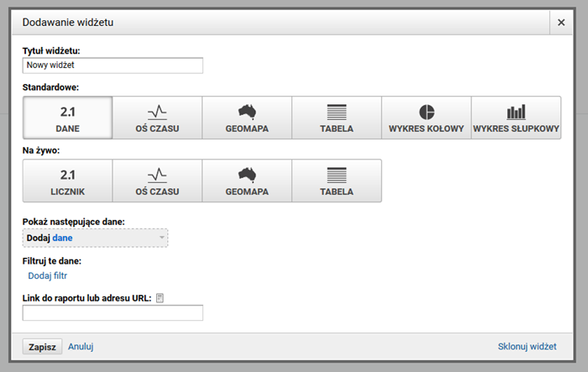
Task: Select the standard Tabela widget type
Action: pyautogui.click(x=337, y=118)
